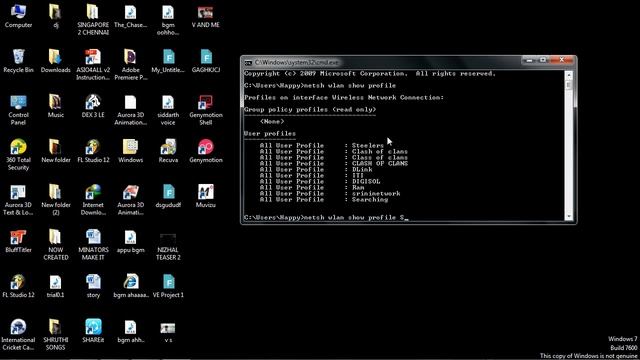
Task: Select the bgm ahh audio file
Action: (131, 331)
